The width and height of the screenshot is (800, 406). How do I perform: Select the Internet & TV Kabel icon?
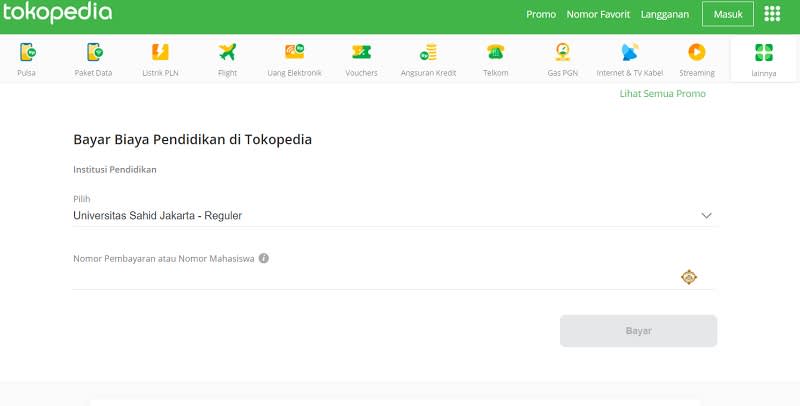[630, 53]
